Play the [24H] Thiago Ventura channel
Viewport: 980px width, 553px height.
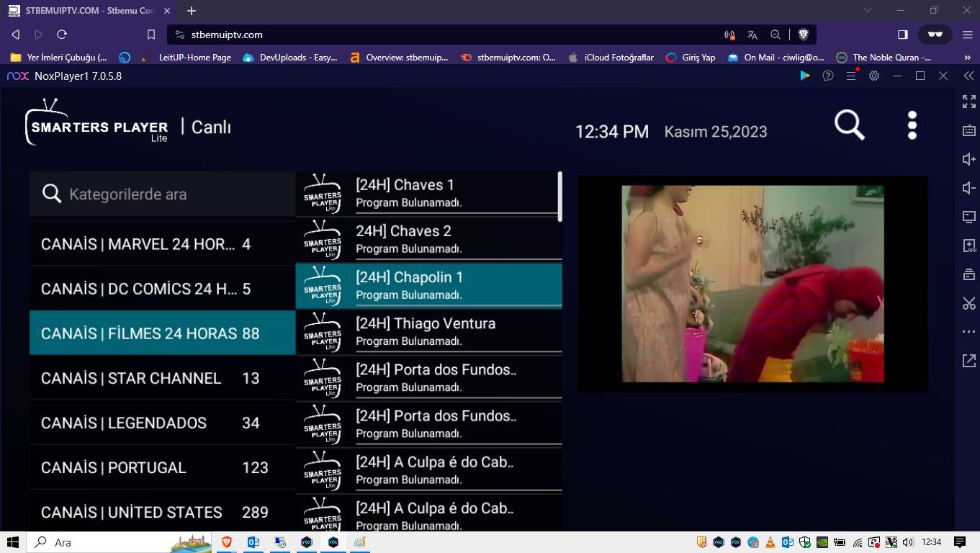pyautogui.click(x=428, y=332)
